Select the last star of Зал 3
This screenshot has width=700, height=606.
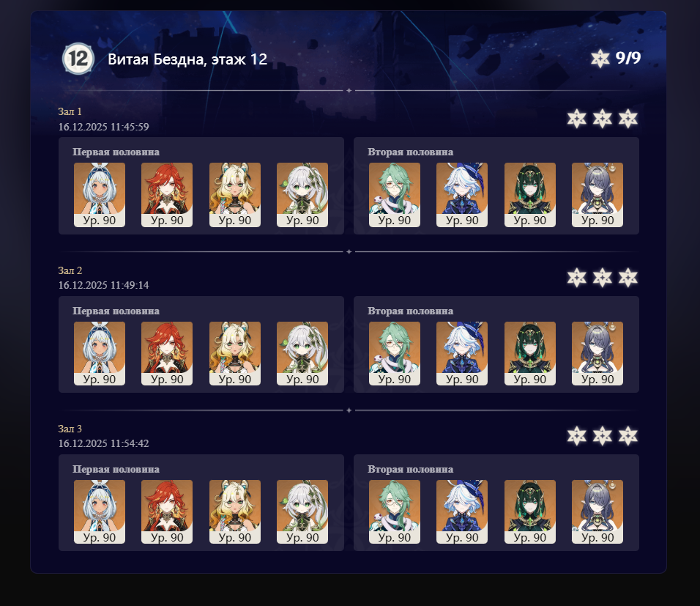coord(628,436)
